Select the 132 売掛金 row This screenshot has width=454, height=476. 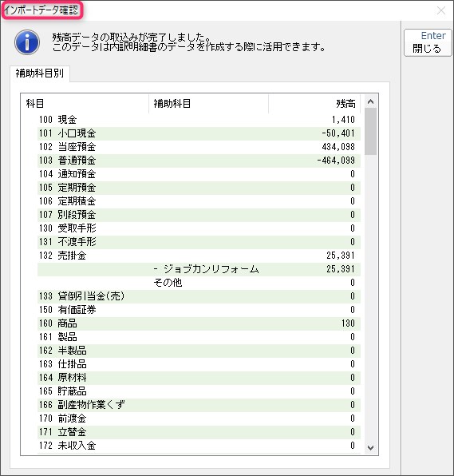(199, 256)
